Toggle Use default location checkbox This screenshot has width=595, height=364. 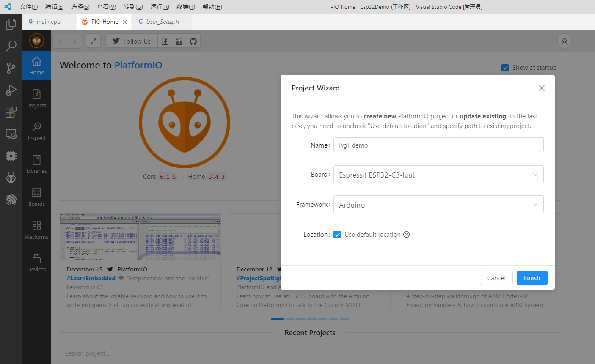pos(337,235)
